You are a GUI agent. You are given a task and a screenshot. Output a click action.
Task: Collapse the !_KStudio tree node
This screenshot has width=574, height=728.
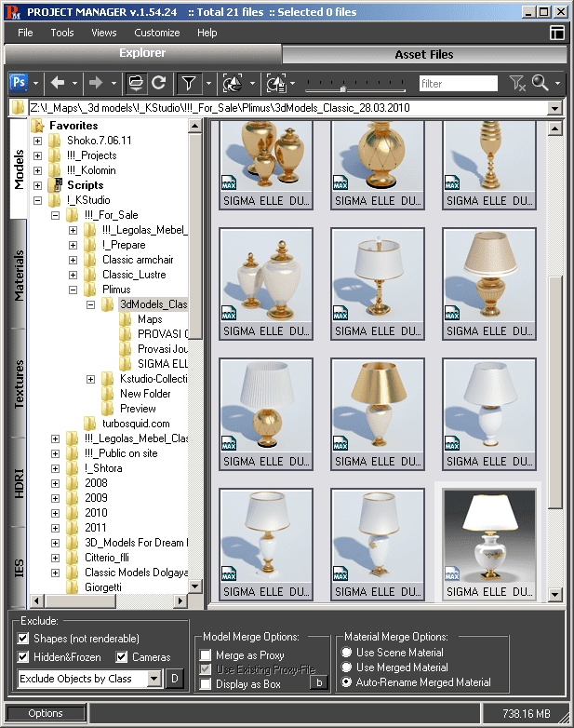click(x=37, y=200)
